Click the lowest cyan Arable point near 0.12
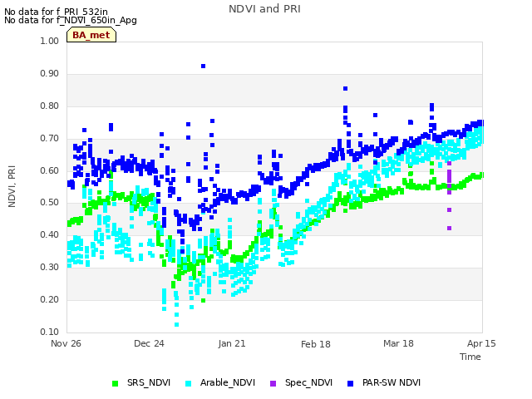This screenshot has height=399, width=532. [x=177, y=325]
